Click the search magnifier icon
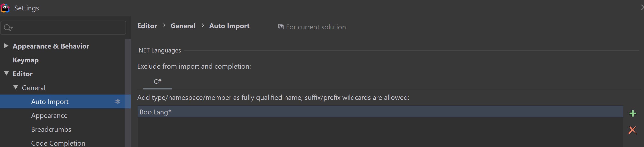This screenshot has height=147, width=644. point(7,28)
